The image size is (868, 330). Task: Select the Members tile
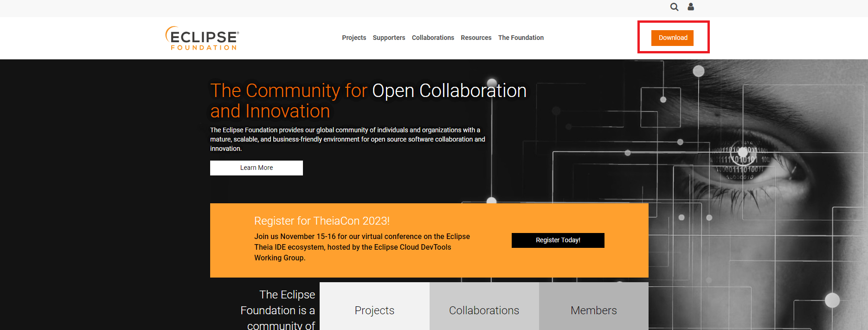pyautogui.click(x=594, y=306)
